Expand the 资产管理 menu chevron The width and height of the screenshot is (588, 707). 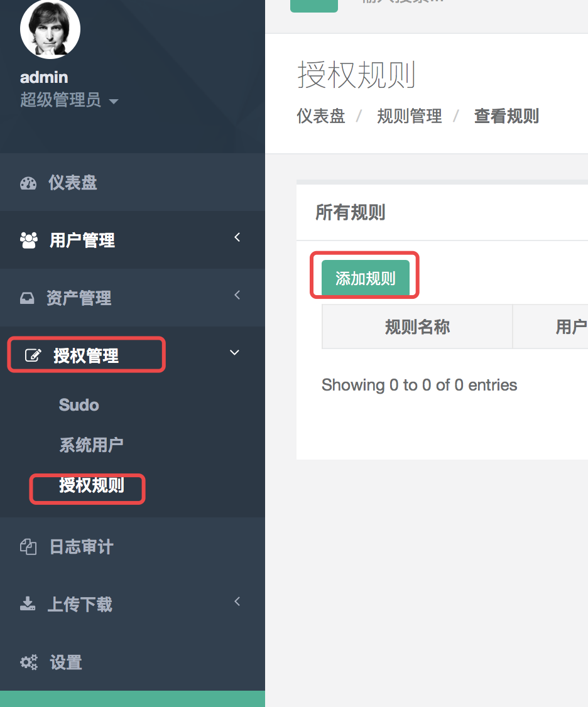237,295
